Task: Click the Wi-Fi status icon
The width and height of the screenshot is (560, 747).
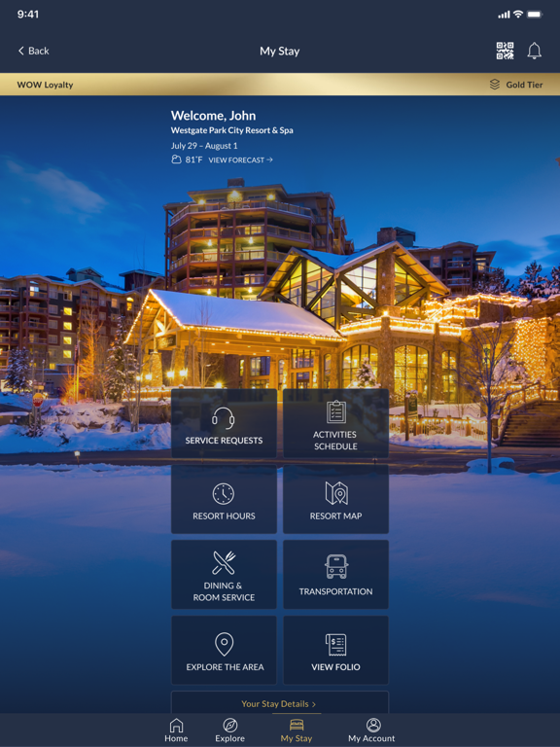Action: point(518,15)
